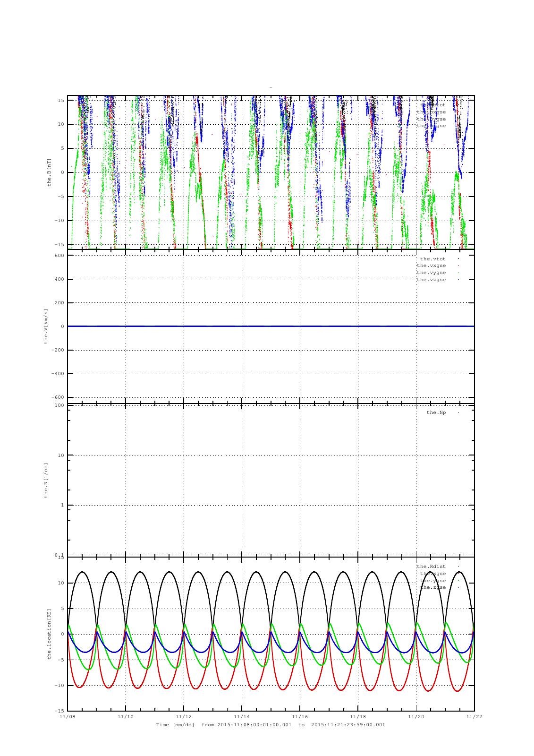Select the the.location[RE] axis label
The image size is (534, 756).
click(x=49, y=634)
